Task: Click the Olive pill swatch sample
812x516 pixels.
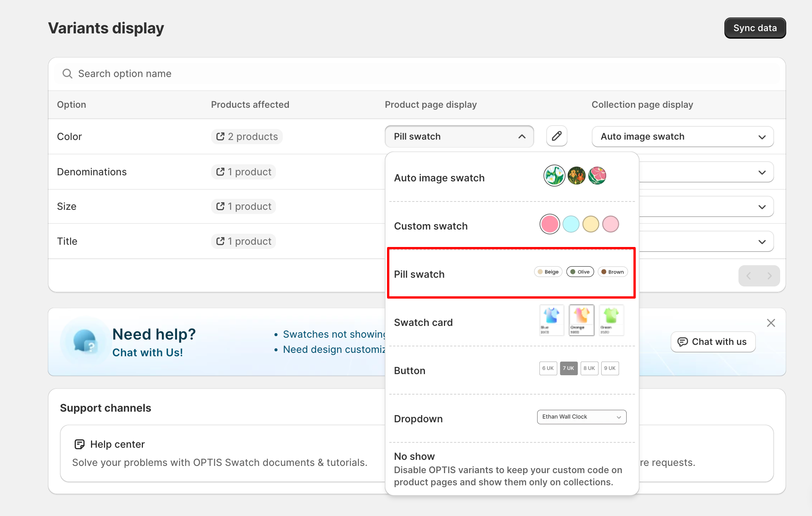Action: (x=580, y=272)
